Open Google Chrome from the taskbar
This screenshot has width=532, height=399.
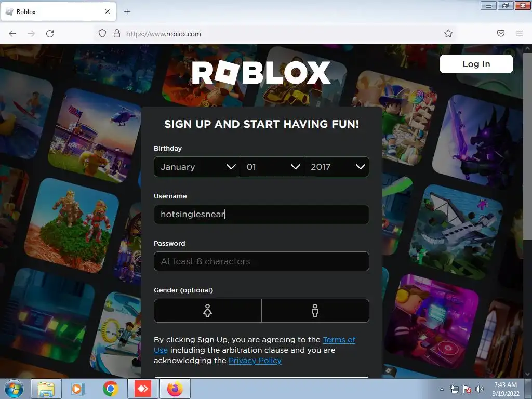tap(110, 389)
